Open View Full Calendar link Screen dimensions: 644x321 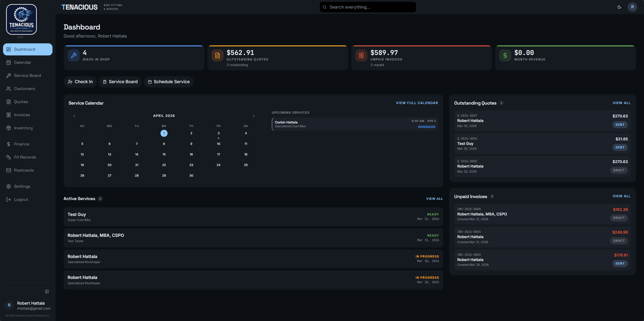(x=416, y=103)
